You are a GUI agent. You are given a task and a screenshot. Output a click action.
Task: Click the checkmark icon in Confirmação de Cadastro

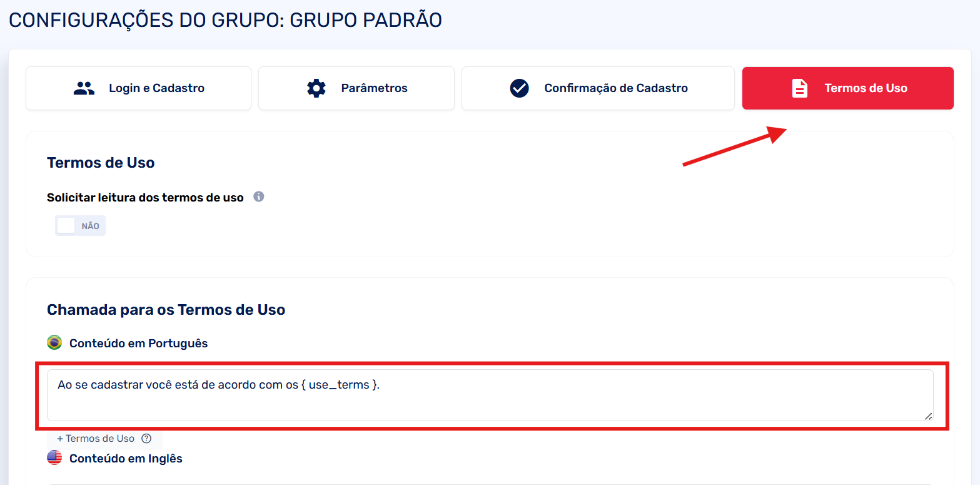(519, 88)
